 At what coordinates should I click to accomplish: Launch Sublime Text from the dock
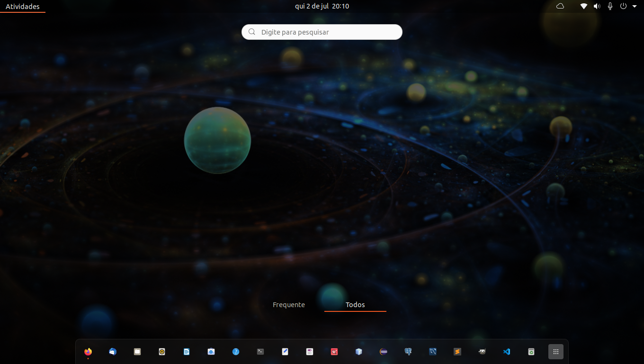pyautogui.click(x=457, y=352)
